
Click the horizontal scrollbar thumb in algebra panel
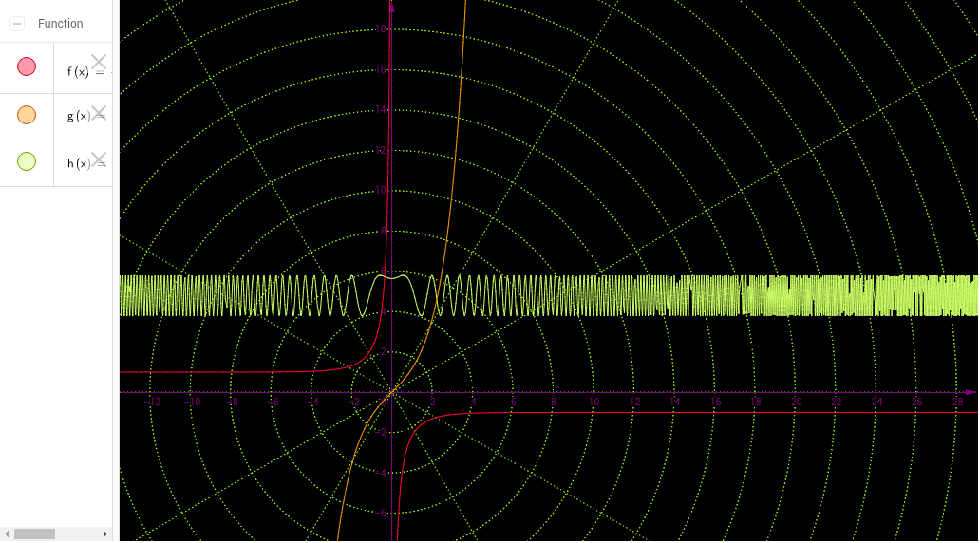(x=35, y=534)
